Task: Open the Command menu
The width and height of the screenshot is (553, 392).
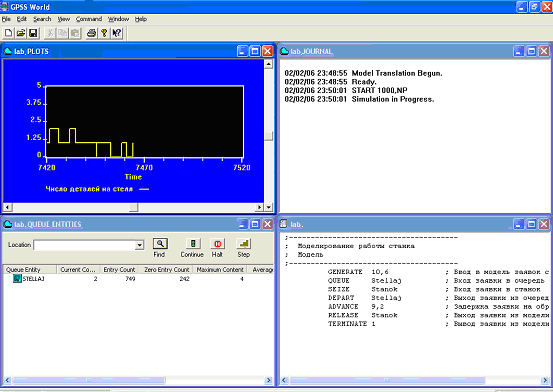Action: pyautogui.click(x=89, y=19)
